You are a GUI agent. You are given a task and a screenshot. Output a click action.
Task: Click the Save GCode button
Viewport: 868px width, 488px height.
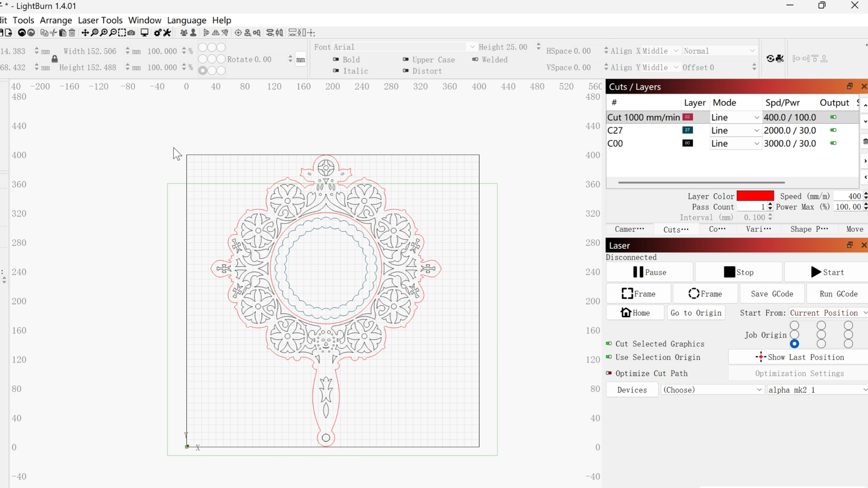click(x=772, y=294)
